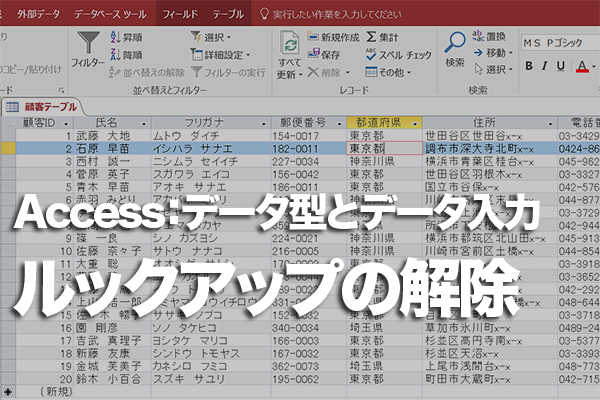This screenshot has width=600, height=400.
Task: Delete record with 削除 icon
Action: click(329, 72)
